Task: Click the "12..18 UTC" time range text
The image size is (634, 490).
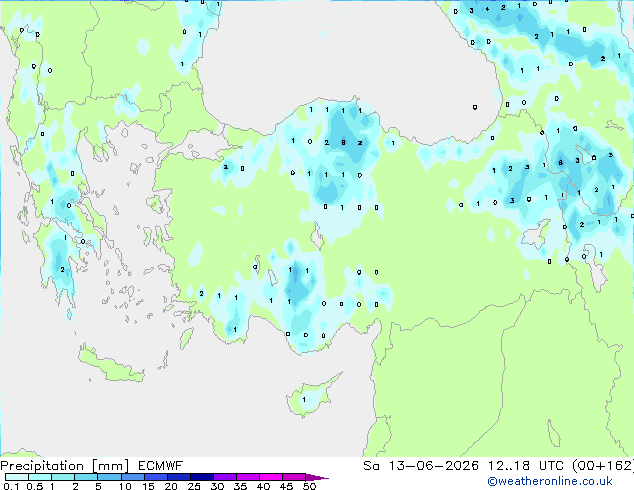Action: (526, 466)
